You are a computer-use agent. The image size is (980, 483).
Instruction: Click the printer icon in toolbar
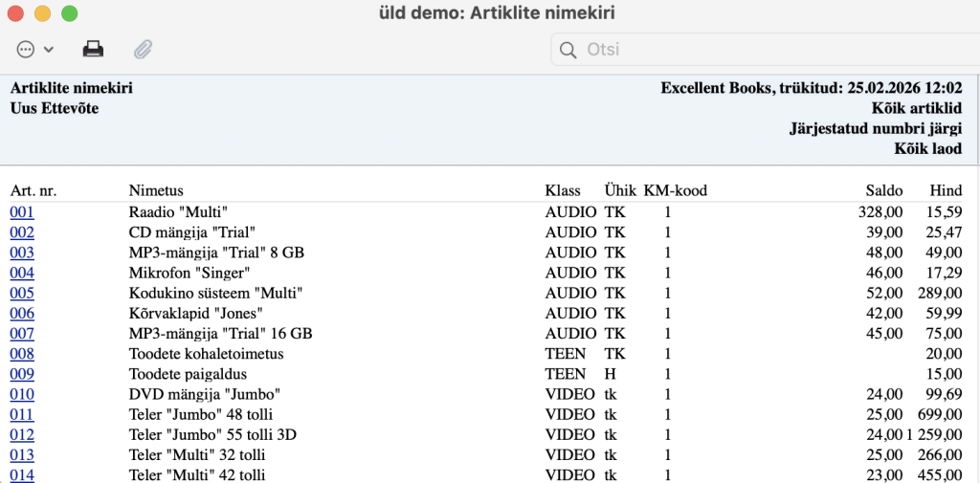[93, 49]
